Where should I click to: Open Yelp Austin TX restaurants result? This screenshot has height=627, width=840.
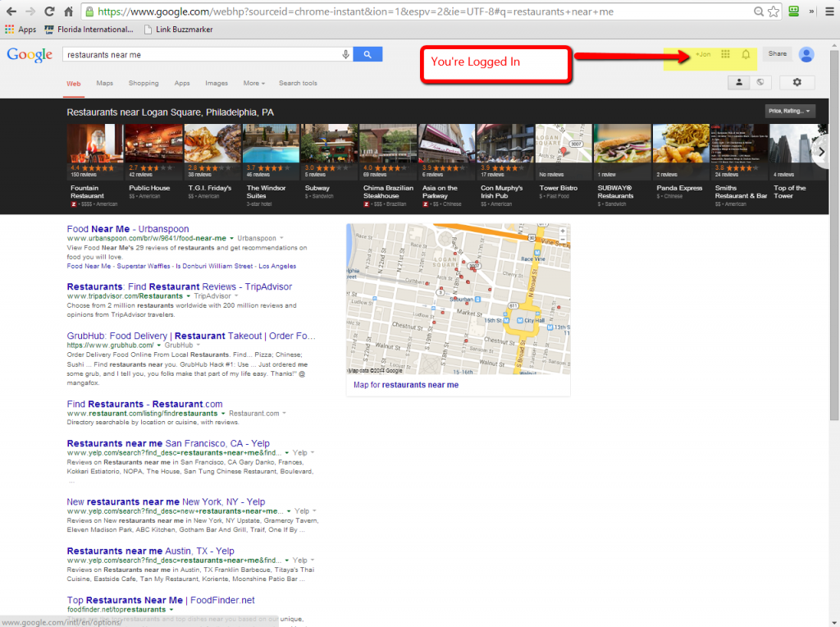tap(151, 551)
